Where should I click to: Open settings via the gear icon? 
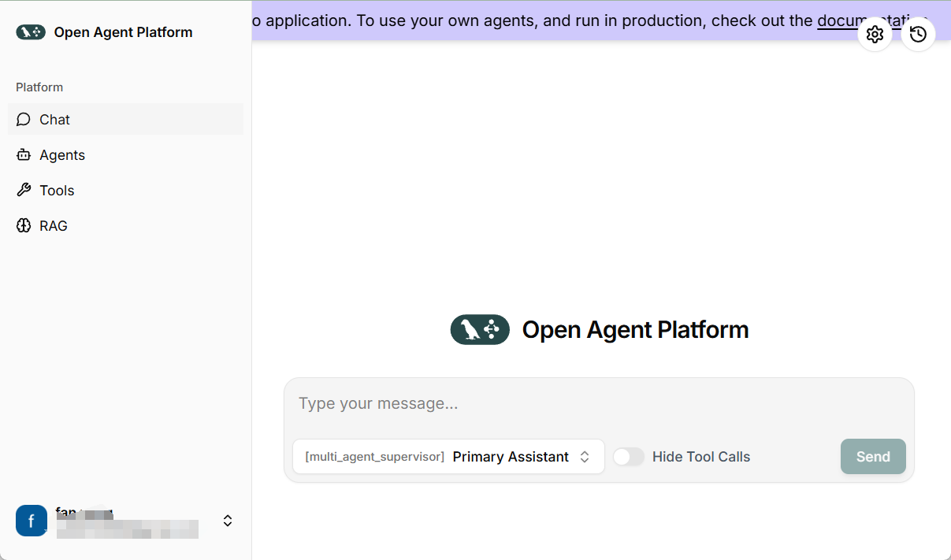[x=875, y=34]
